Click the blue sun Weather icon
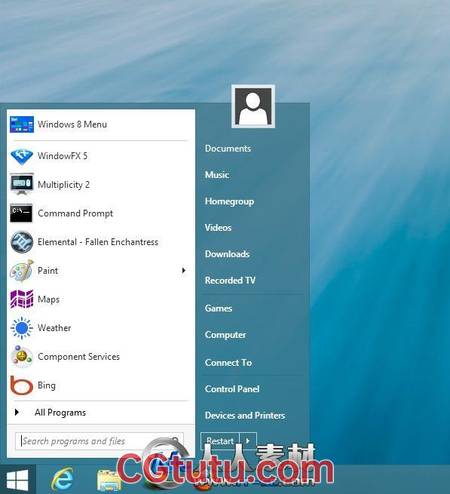 (x=22, y=328)
